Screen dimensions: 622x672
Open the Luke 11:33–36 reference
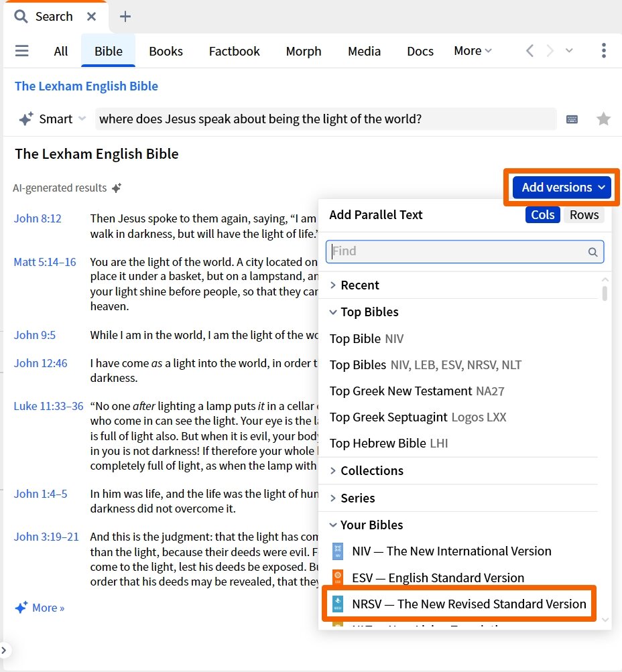[x=48, y=406]
